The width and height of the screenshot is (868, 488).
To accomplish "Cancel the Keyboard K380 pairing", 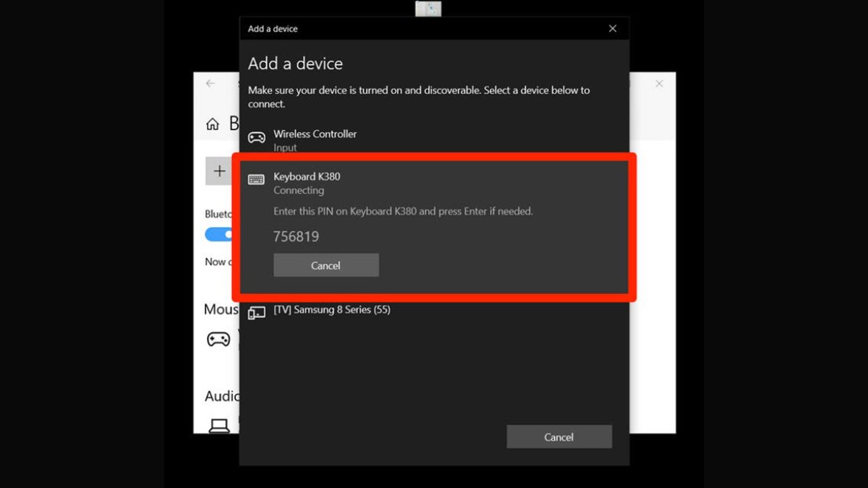I will 326,265.
